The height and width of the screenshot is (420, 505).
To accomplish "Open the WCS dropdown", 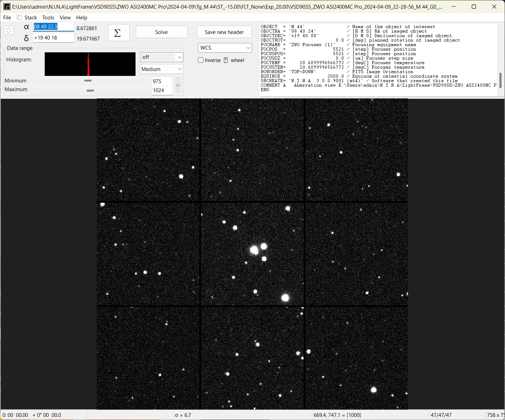I will point(225,48).
